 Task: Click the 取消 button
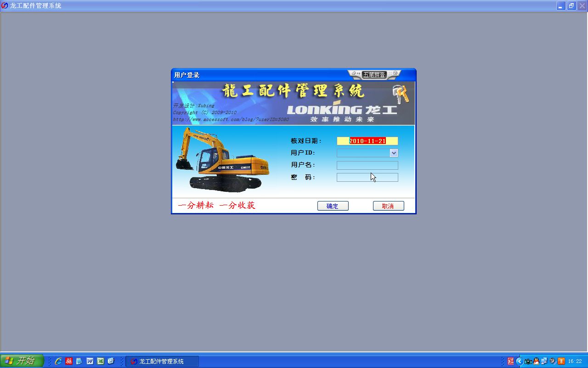coord(388,206)
